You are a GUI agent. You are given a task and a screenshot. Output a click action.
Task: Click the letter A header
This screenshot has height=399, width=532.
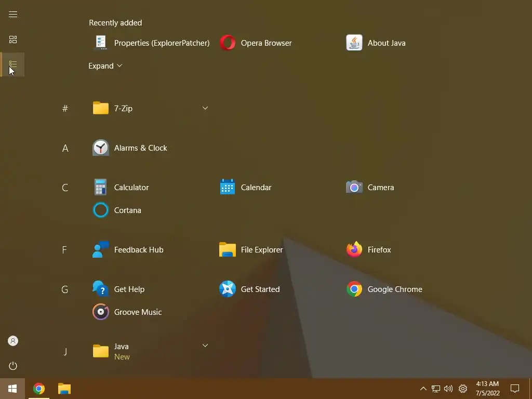(65, 148)
